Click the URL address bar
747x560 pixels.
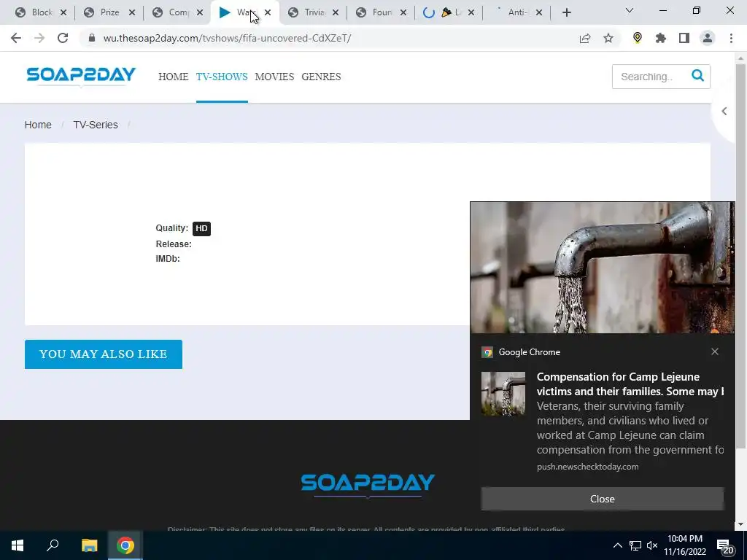coord(329,38)
